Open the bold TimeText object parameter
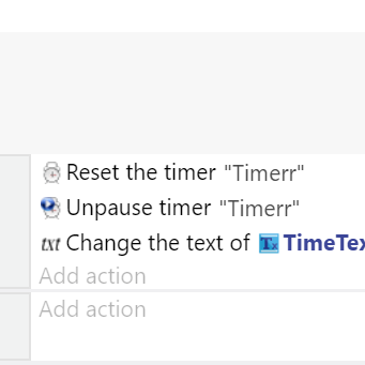The height and width of the screenshot is (365, 365). 324,243
